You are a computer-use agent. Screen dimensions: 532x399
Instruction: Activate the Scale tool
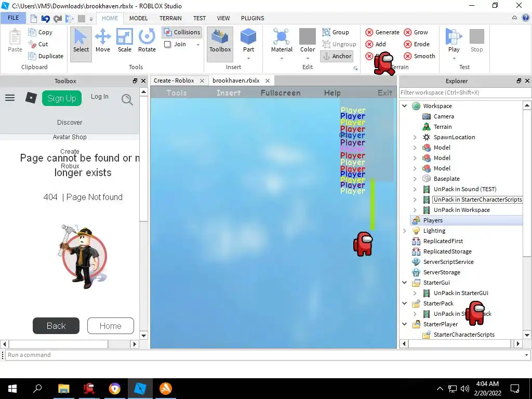click(x=125, y=41)
